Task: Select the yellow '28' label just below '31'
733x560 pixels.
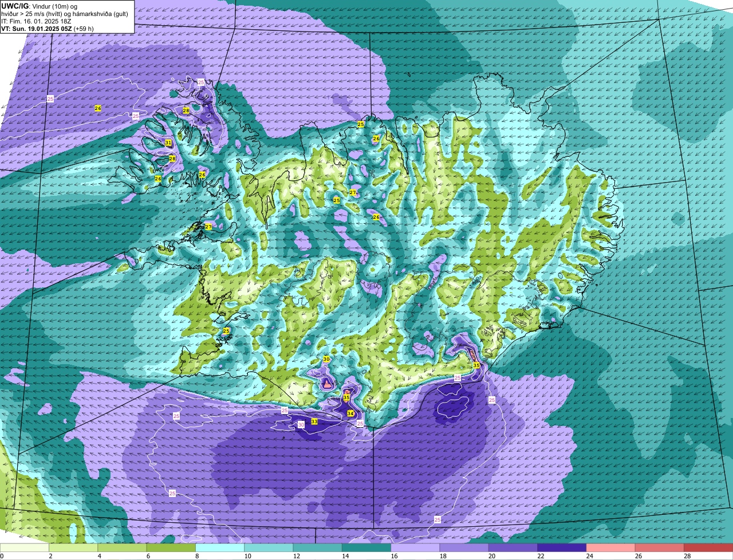Action: [x=172, y=159]
